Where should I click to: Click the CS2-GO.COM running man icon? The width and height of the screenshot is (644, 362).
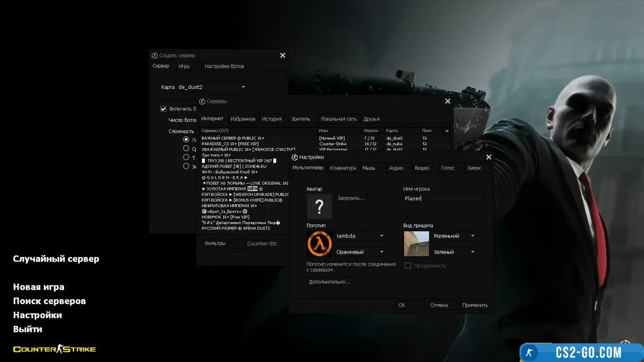pyautogui.click(x=530, y=352)
